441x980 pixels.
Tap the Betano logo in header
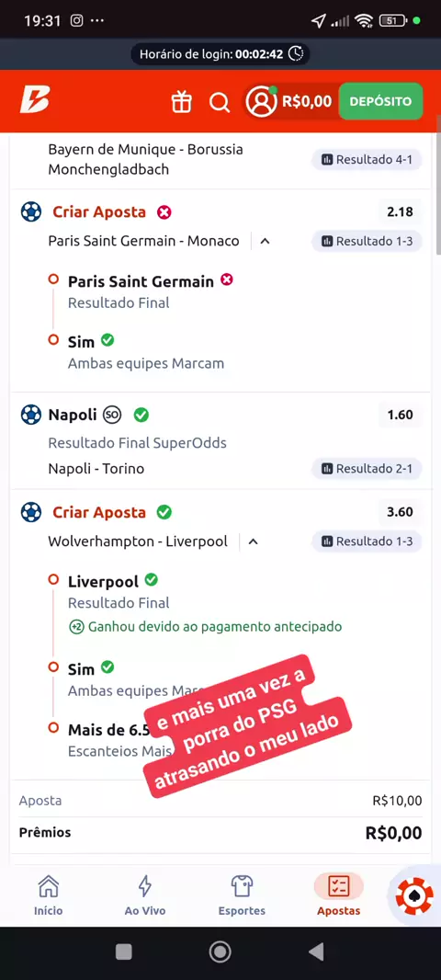(x=34, y=100)
